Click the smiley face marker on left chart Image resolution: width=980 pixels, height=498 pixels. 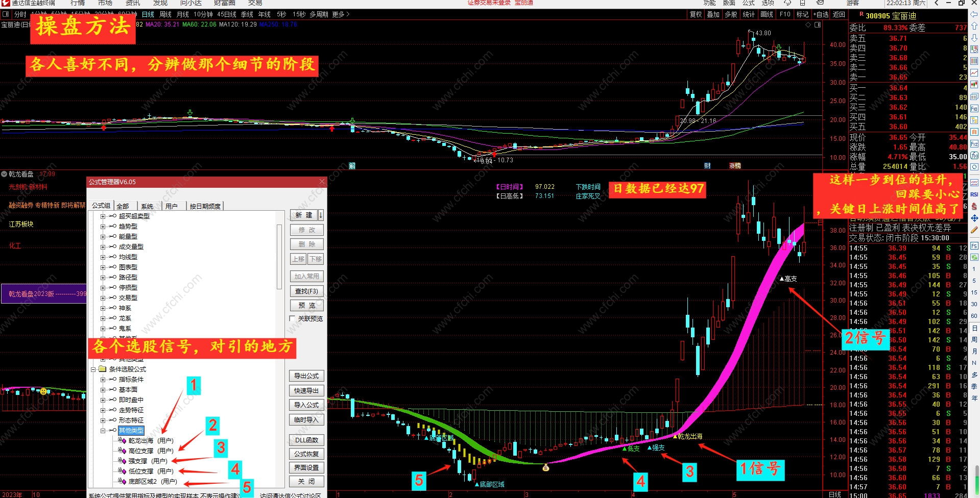pos(43,391)
